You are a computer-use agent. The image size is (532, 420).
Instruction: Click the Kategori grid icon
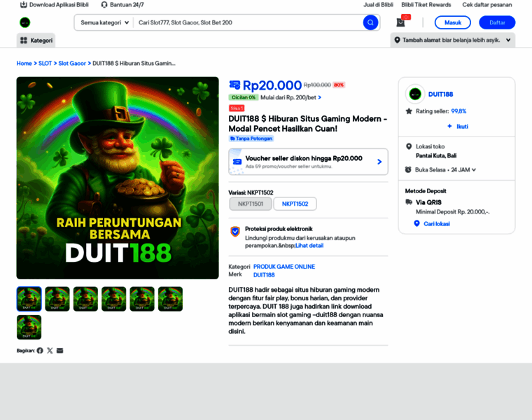tap(23, 41)
